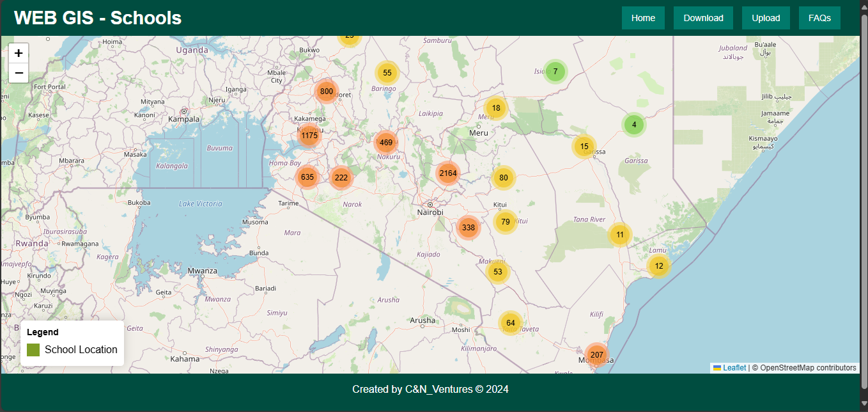Click the Created by C&N_Ventures footer text
The height and width of the screenshot is (412, 868).
430,389
